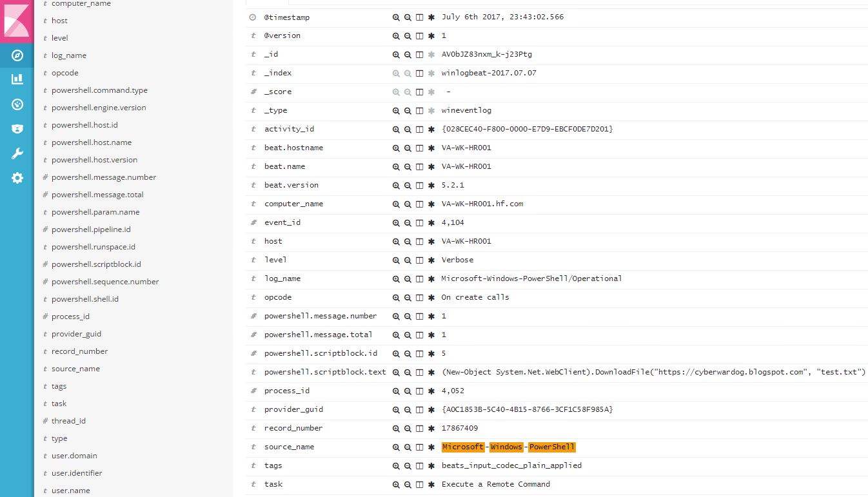This screenshot has width=868, height=497.
Task: Click the Kibana logo
Action: click(x=17, y=19)
